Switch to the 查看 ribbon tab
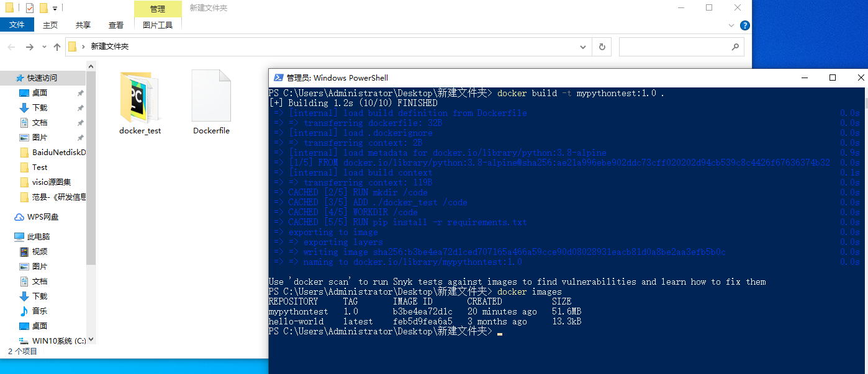The width and height of the screenshot is (868, 374). (x=116, y=25)
